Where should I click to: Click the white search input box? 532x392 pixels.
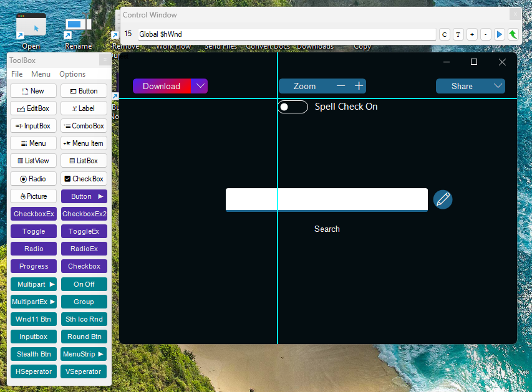[x=327, y=199]
